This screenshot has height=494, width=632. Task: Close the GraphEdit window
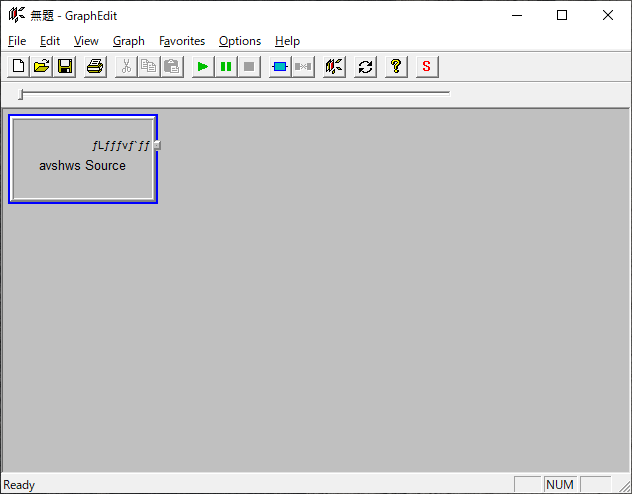[x=608, y=15]
